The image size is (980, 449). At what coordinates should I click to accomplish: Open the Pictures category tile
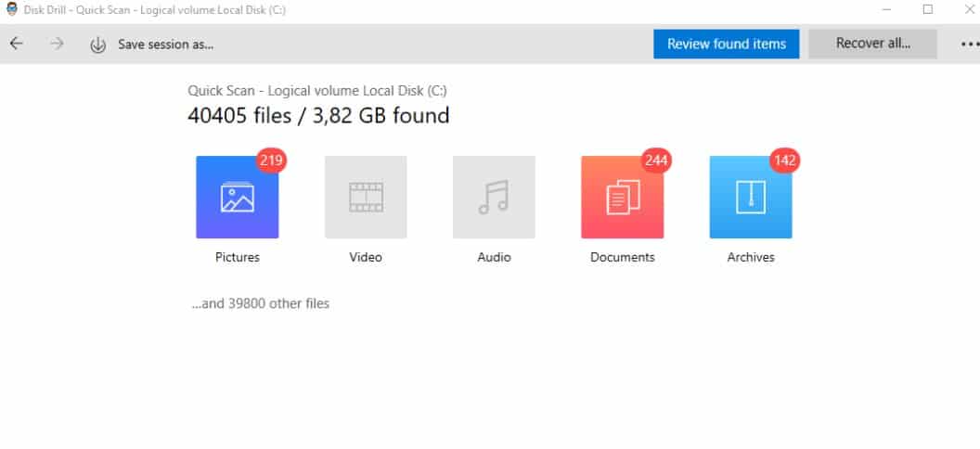(237, 198)
